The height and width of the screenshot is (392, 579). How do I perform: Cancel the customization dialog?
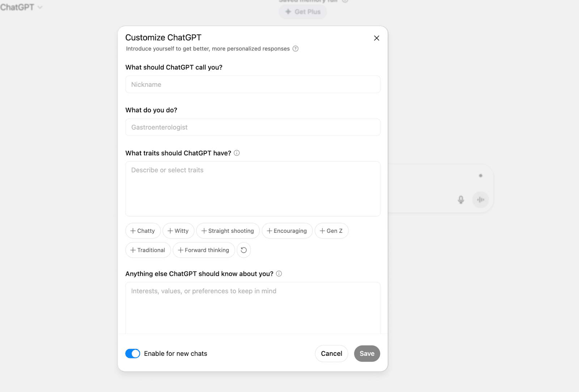coord(331,354)
